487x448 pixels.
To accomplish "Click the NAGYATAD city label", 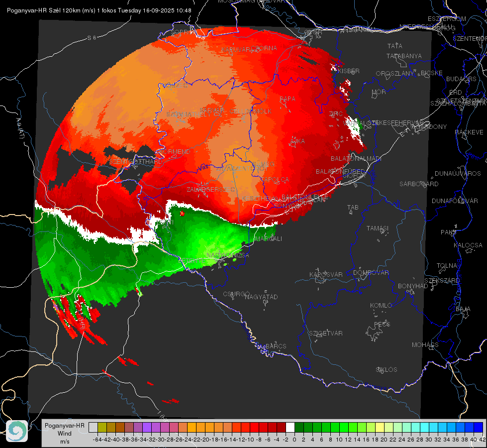I will [261, 297].
